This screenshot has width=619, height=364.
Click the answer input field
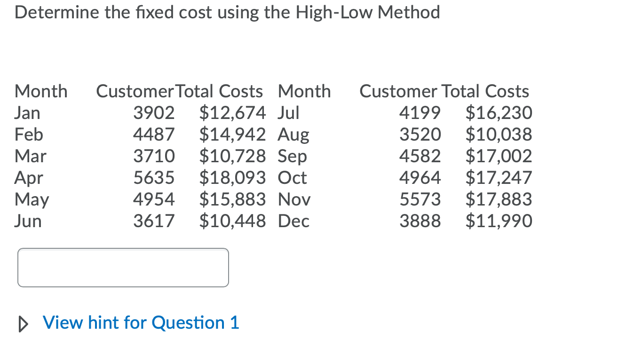[123, 267]
